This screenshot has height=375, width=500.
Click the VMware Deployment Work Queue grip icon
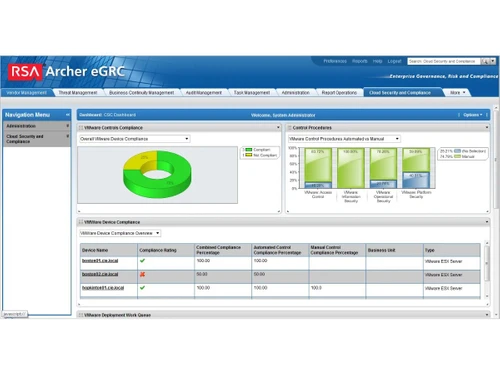coord(81,315)
